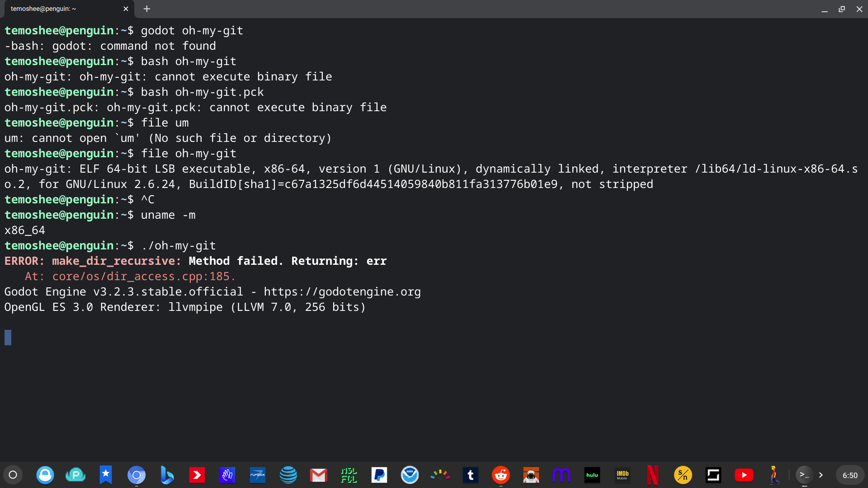The image size is (868, 488).
Task: Click 'core/os/dir_access.cpp:185.' error location text
Action: pyautogui.click(x=144, y=277)
